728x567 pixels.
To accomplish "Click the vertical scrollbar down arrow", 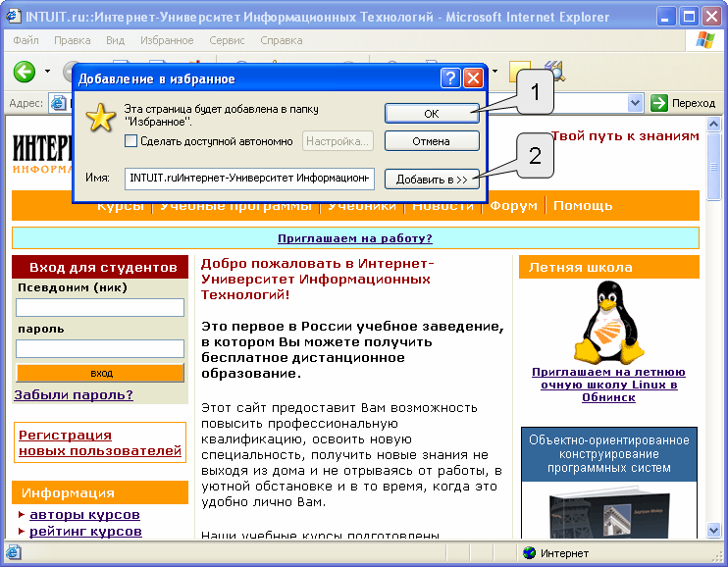I will (x=713, y=530).
